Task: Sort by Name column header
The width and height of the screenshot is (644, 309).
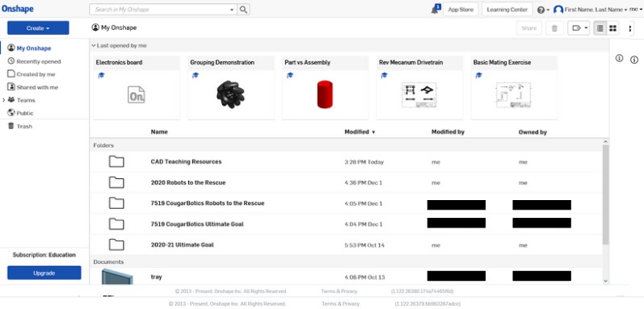Action: (x=159, y=132)
